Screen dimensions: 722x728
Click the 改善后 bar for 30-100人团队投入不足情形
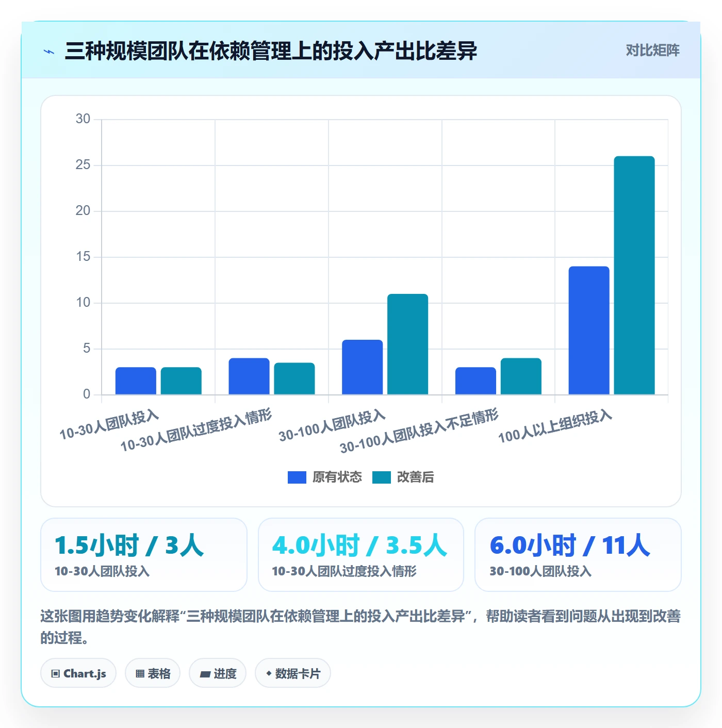coord(521,376)
